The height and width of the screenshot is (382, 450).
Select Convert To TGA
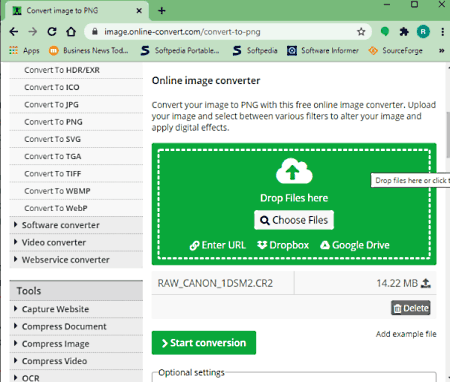[53, 157]
